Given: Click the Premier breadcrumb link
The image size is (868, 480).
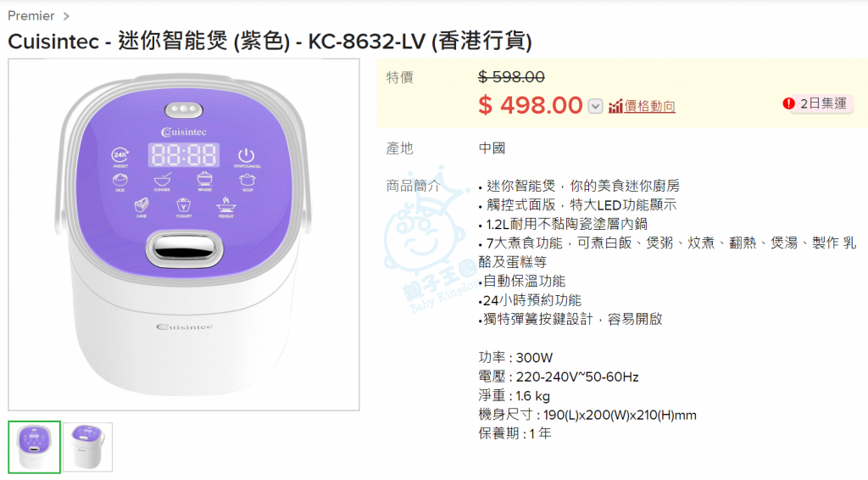Looking at the screenshot, I should [x=31, y=15].
